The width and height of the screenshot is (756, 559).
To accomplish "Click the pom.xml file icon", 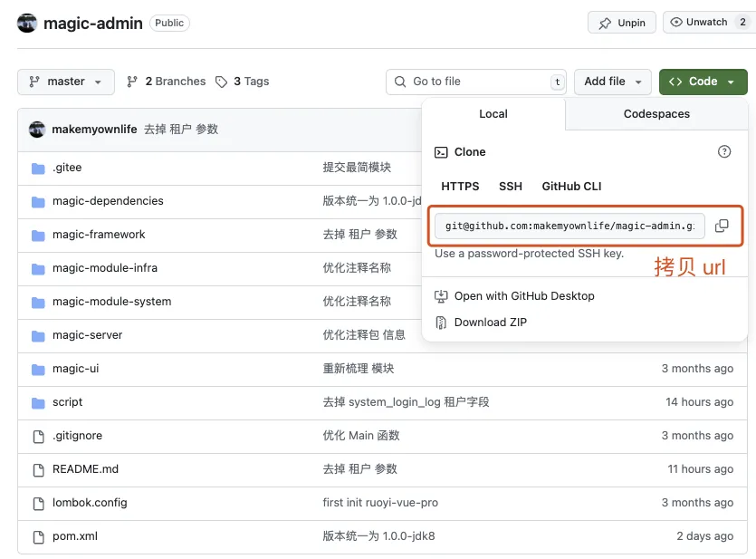I will coord(38,536).
